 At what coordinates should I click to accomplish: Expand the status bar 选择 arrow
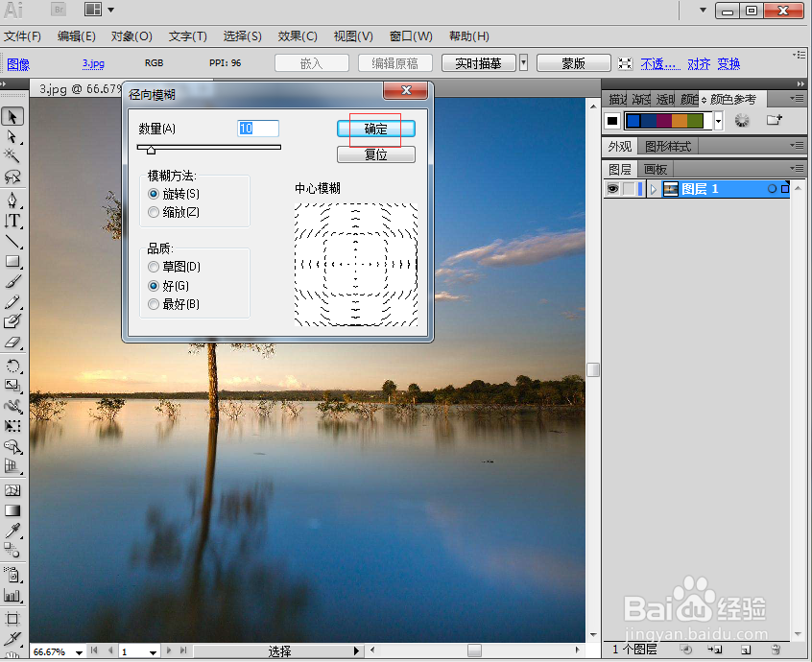pos(356,651)
